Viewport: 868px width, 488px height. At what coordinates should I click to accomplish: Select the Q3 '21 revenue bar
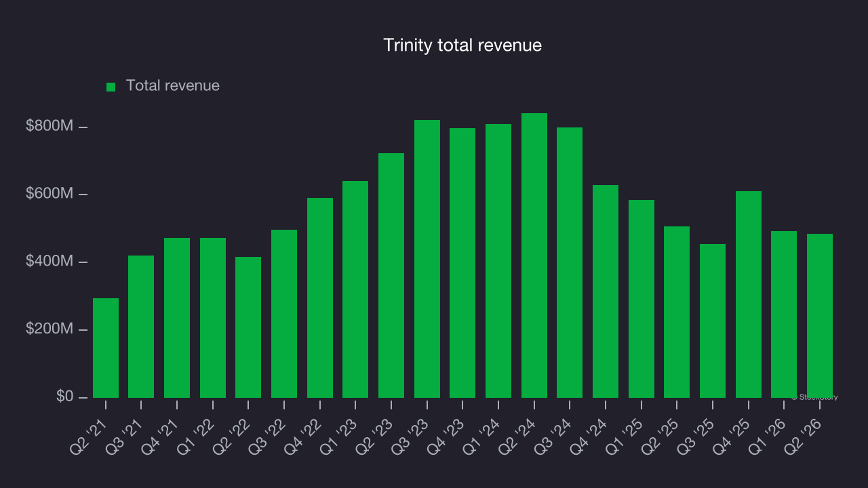[141, 327]
